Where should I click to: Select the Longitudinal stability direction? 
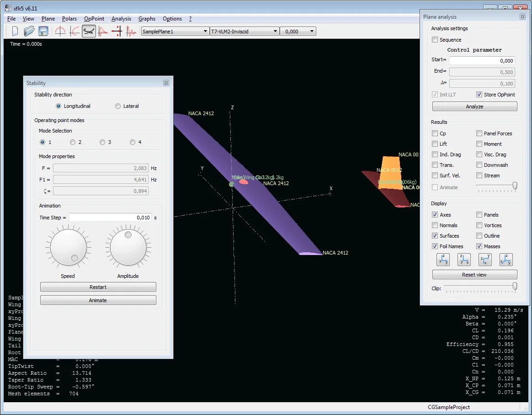[73, 106]
